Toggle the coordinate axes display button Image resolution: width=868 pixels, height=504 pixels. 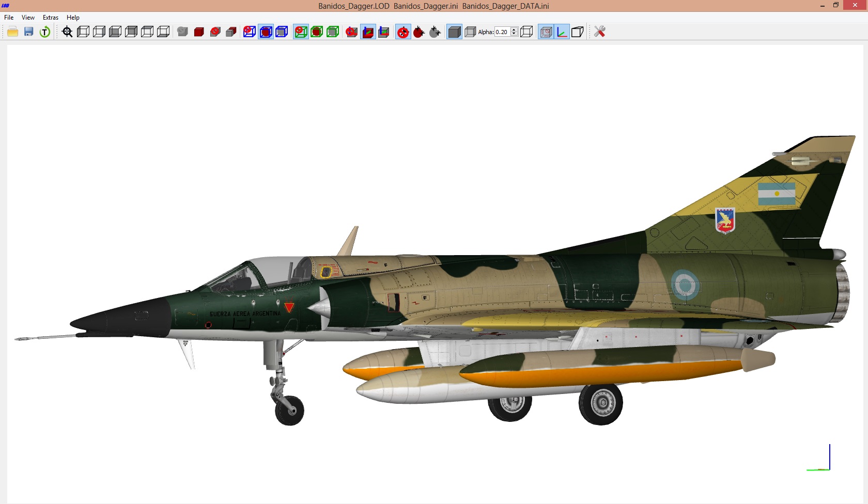click(x=562, y=31)
